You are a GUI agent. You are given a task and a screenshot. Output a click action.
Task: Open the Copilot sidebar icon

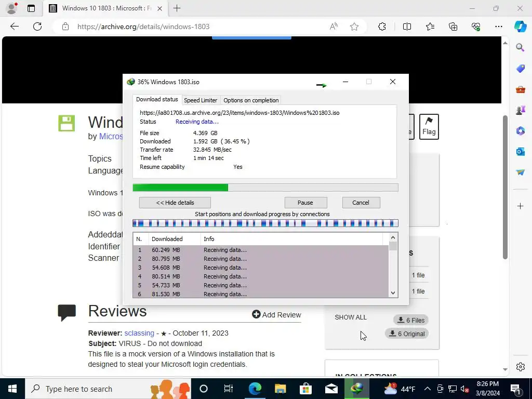click(520, 26)
